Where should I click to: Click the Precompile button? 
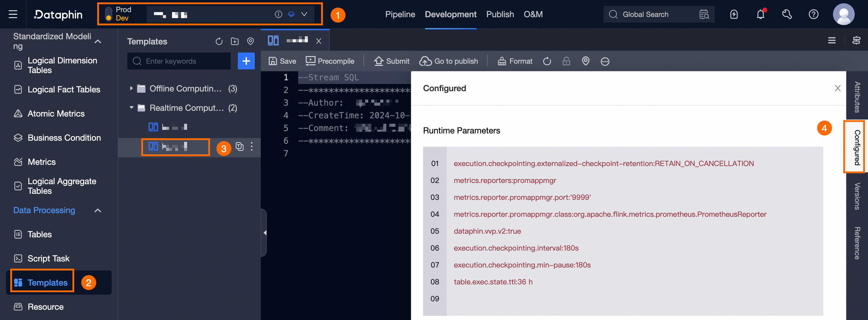[x=330, y=61]
